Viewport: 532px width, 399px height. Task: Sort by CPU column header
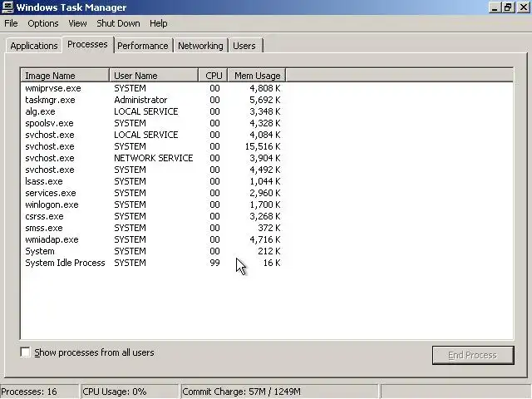tap(214, 76)
